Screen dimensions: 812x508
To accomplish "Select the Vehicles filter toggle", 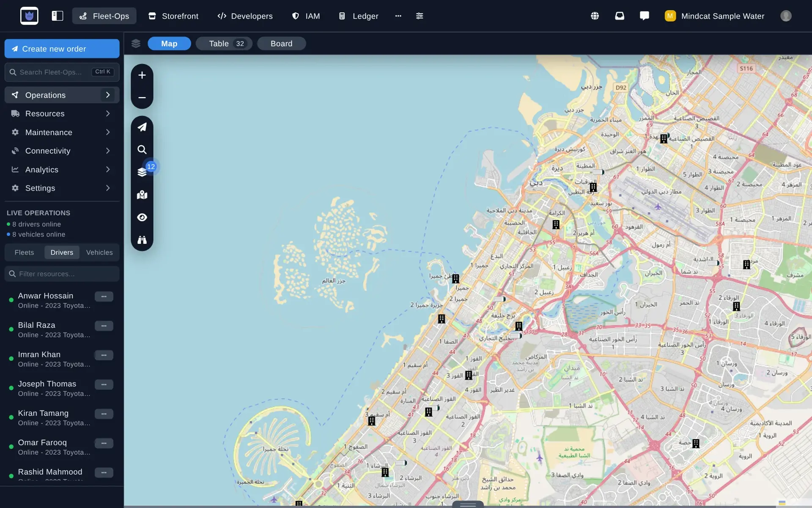I will (99, 252).
